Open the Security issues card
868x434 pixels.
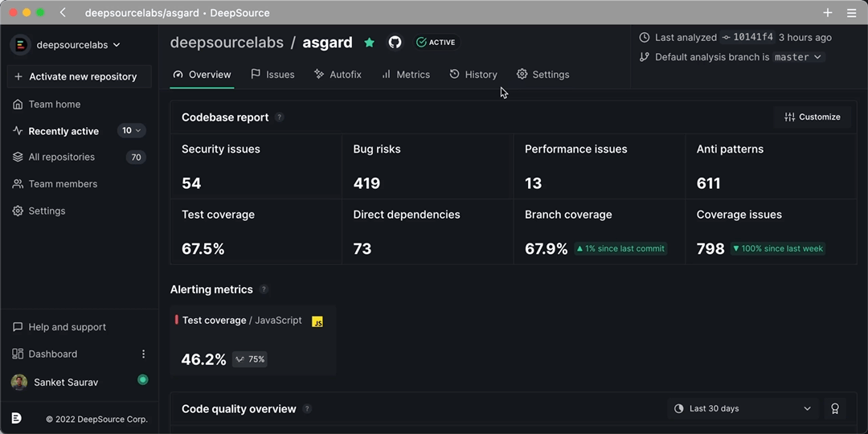tap(256, 166)
